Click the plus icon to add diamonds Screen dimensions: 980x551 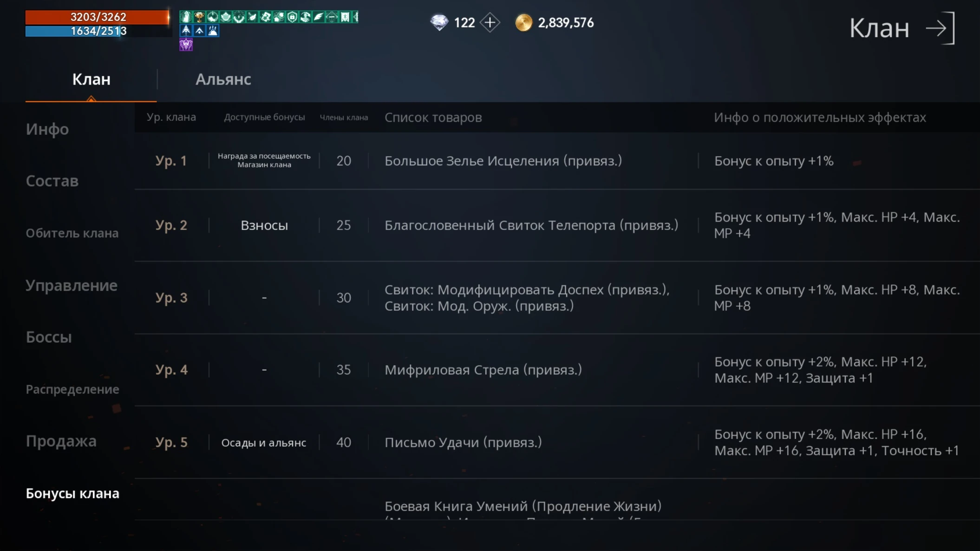(490, 22)
